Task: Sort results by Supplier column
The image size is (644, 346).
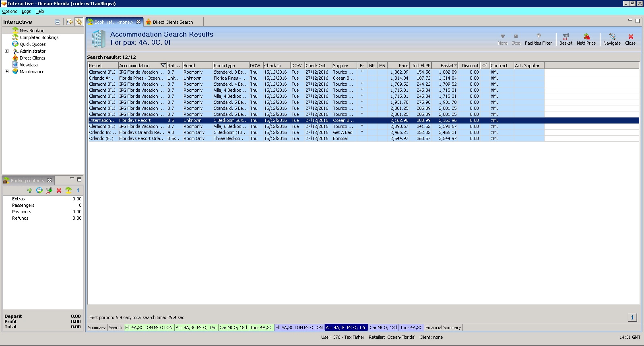Action: 345,66
